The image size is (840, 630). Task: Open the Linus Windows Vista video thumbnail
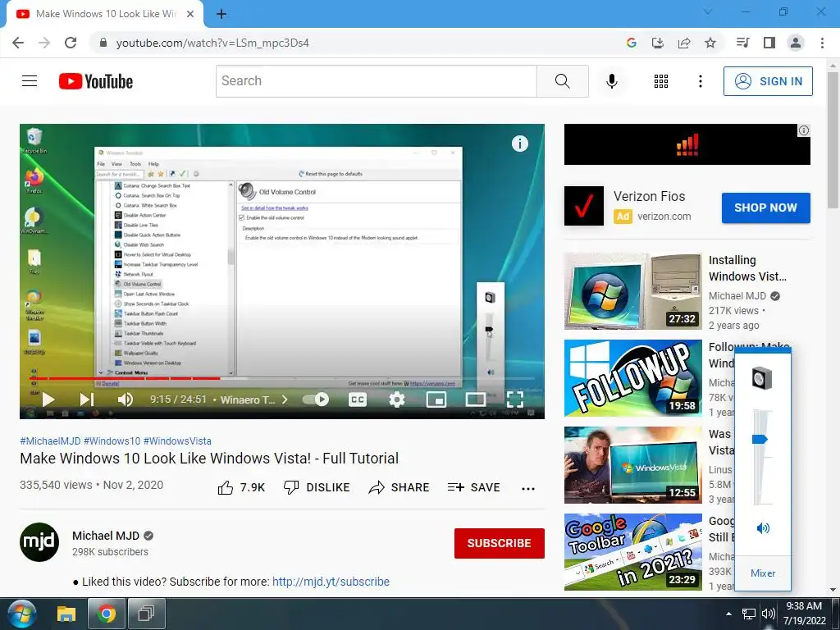click(x=632, y=465)
